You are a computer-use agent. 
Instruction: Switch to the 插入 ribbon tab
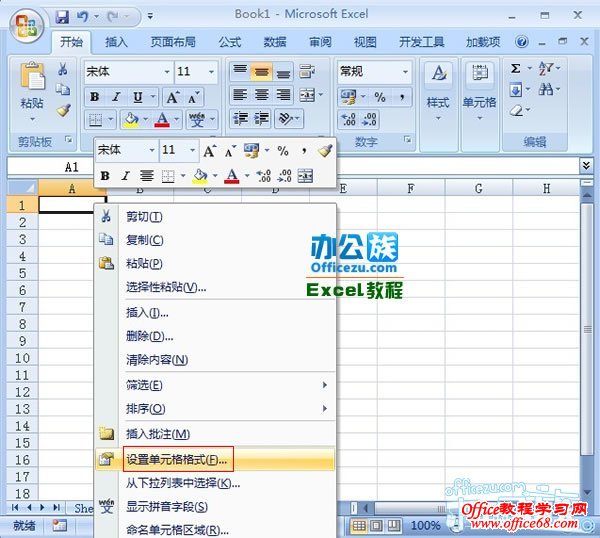(116, 42)
